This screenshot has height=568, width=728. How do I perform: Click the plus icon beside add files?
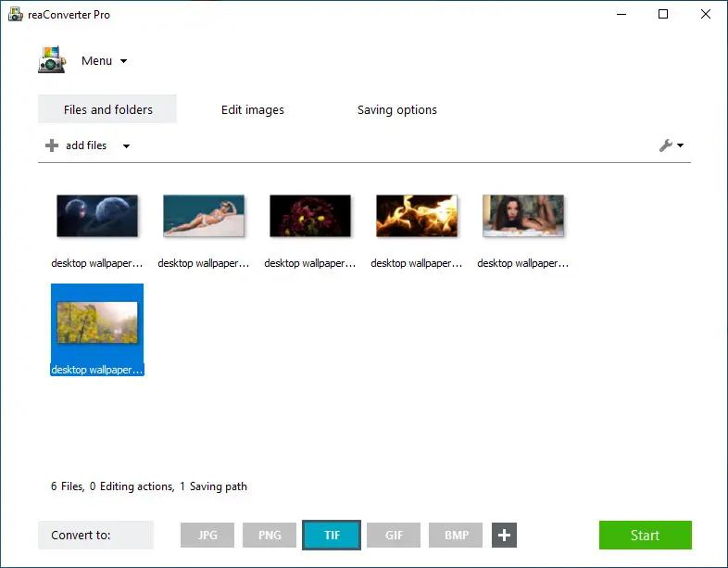(52, 145)
